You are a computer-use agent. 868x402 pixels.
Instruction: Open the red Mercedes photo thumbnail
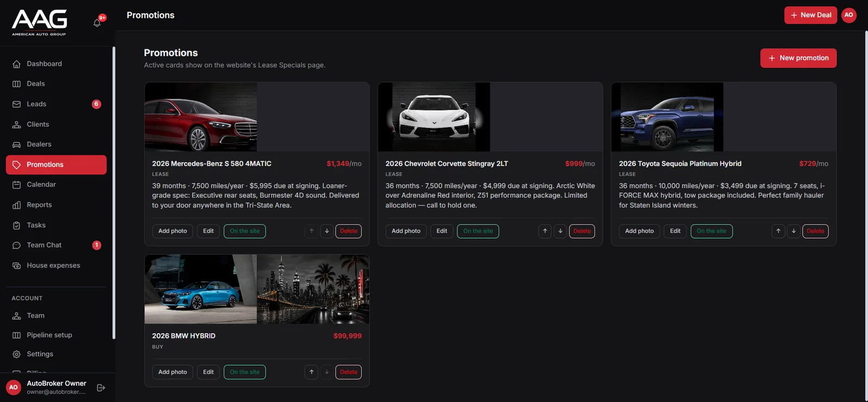click(x=201, y=117)
